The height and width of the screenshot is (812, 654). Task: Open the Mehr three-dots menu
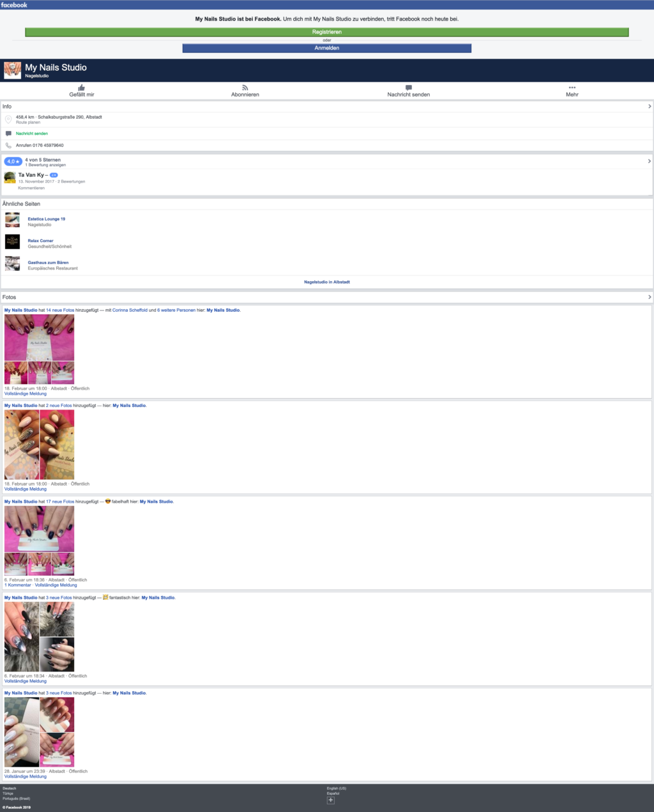(572, 88)
